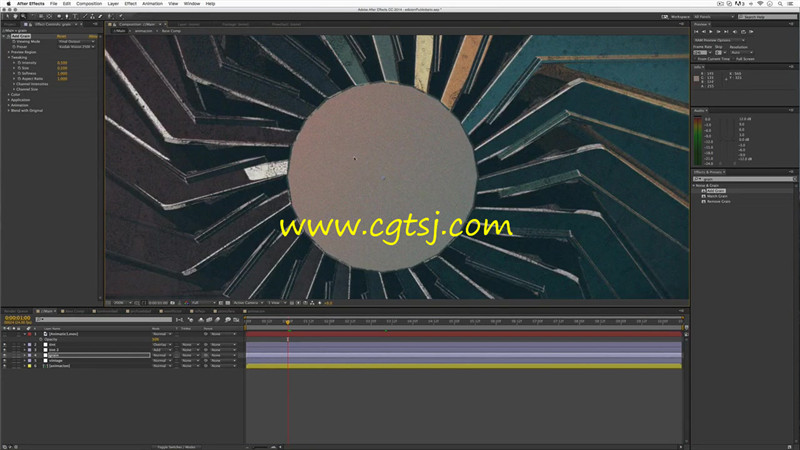Expand the Blend with Original group

[9, 110]
